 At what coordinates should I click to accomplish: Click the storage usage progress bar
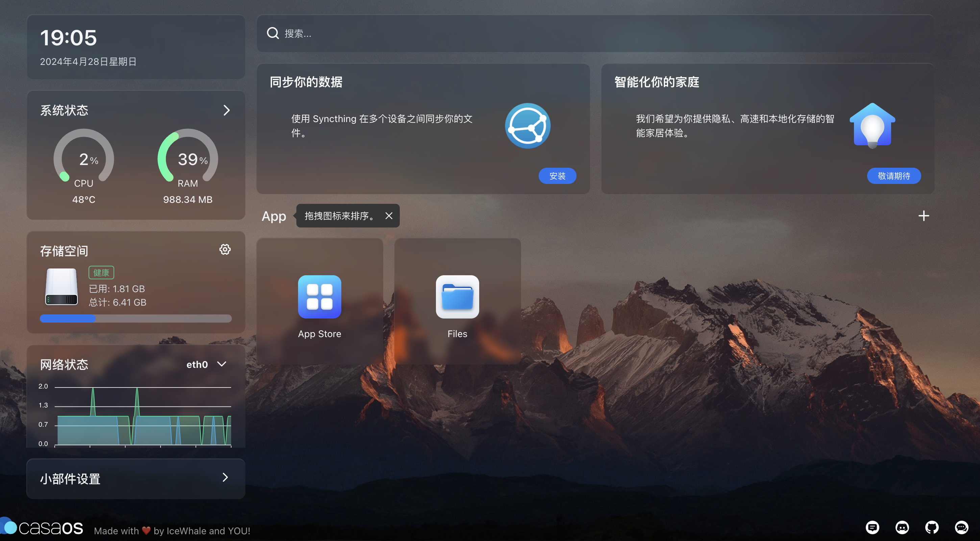coord(136,319)
